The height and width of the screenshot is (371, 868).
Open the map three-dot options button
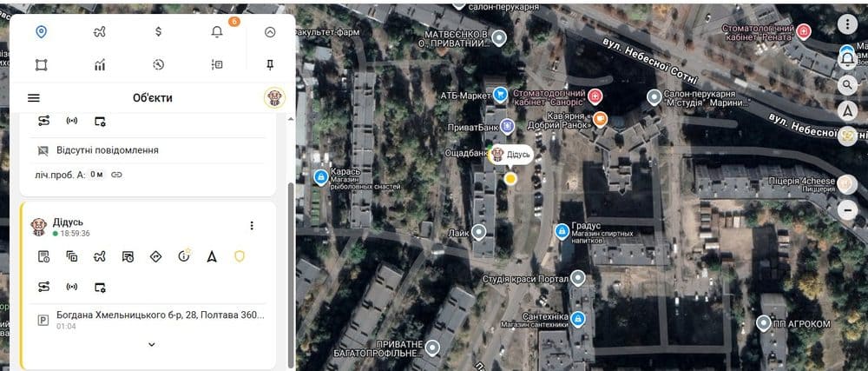(x=847, y=23)
